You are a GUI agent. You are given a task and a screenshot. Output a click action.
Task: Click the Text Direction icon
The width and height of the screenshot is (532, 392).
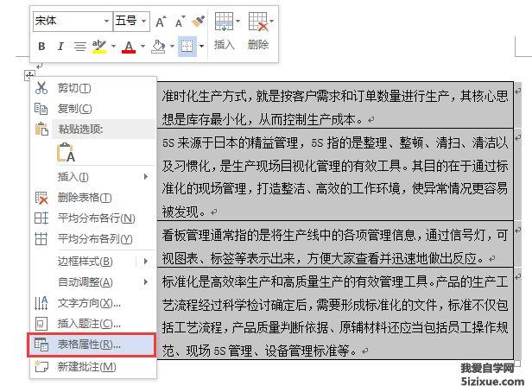(41, 303)
